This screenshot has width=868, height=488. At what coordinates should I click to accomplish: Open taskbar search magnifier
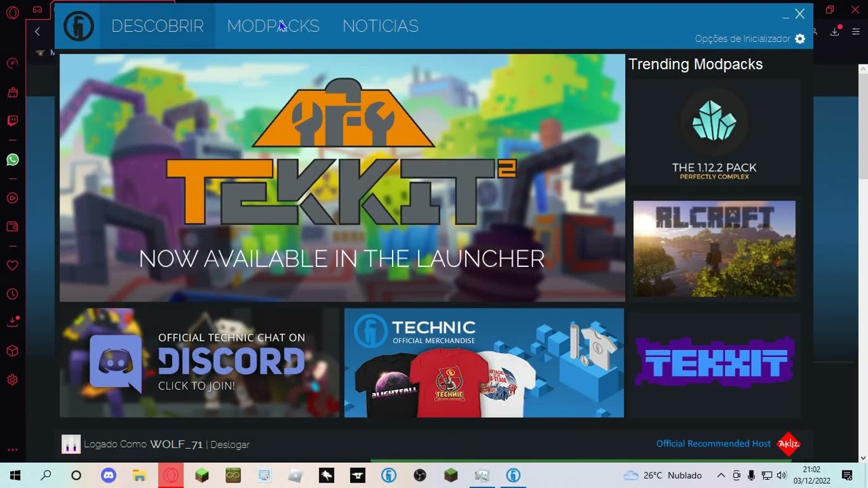click(46, 475)
